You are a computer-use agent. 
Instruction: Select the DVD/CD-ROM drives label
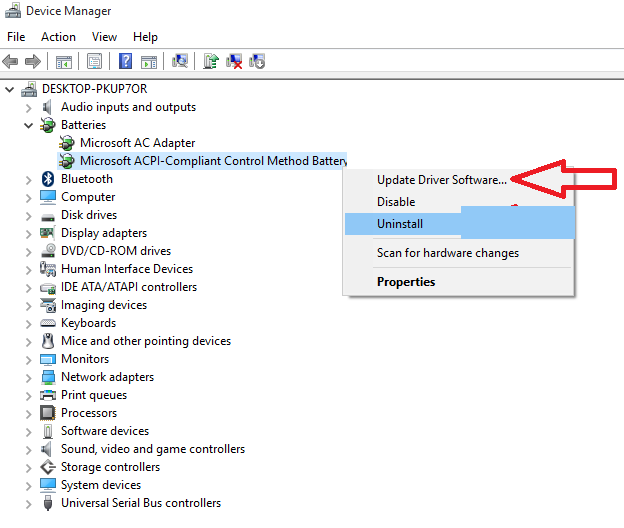point(116,251)
